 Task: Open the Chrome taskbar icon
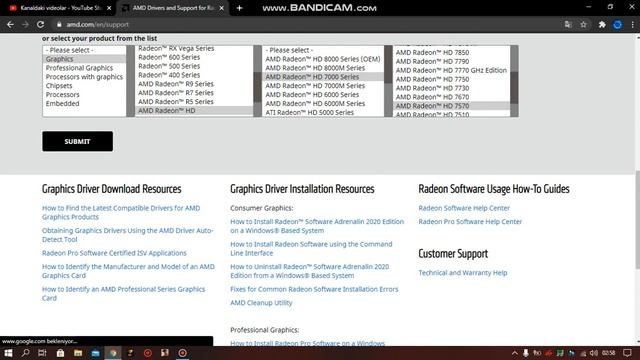tap(113, 353)
